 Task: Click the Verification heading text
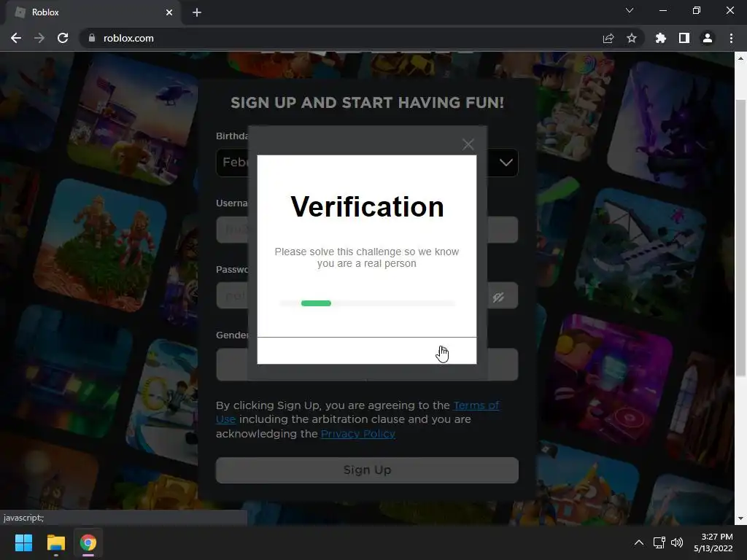click(367, 206)
